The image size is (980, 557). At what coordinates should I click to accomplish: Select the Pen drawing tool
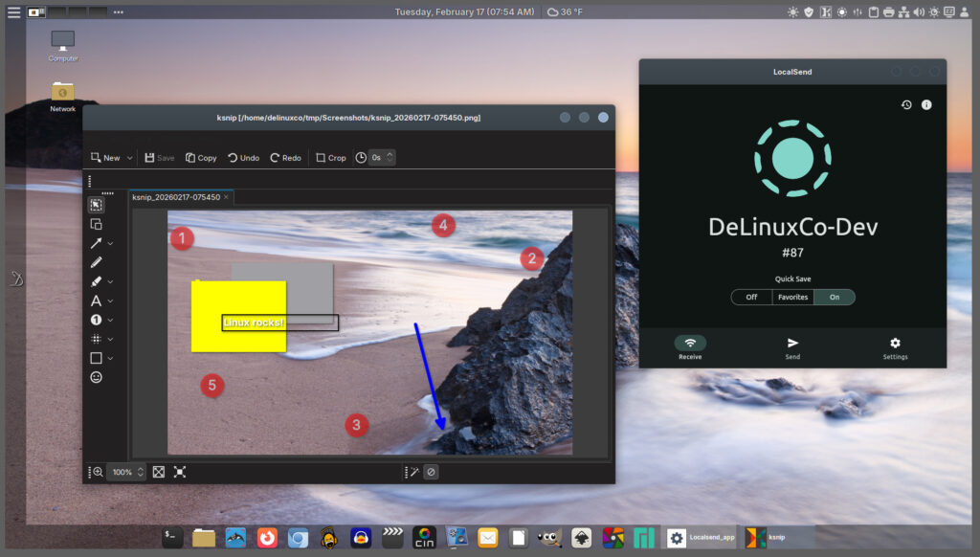click(96, 262)
